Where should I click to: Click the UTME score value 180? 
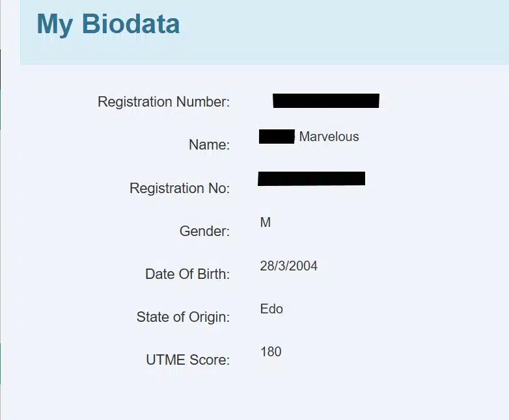coord(271,352)
